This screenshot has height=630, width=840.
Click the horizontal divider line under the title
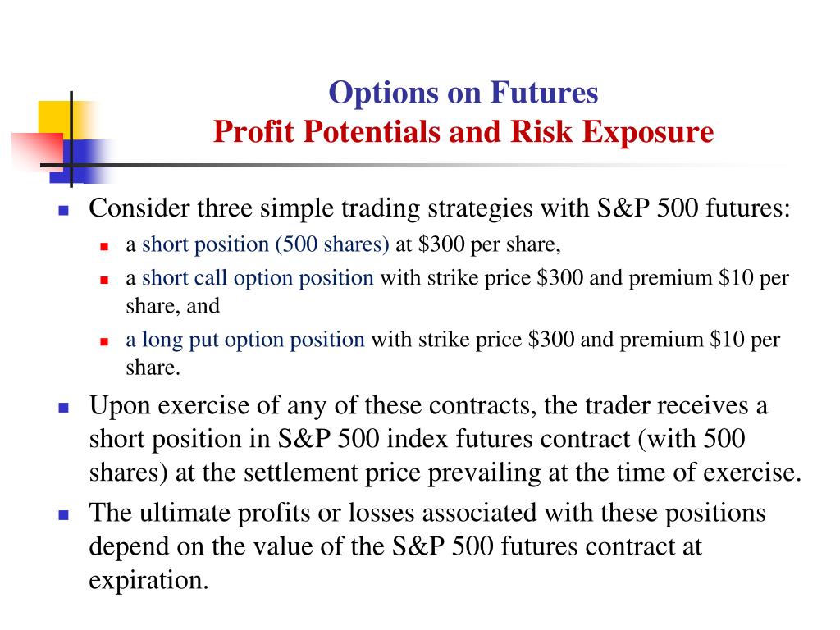coord(418,165)
